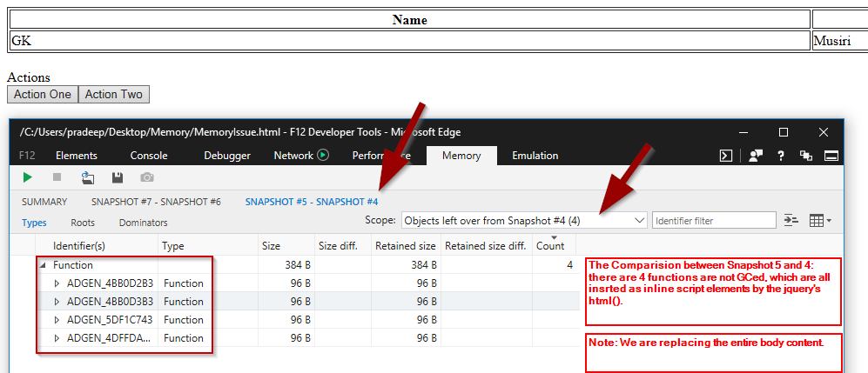Open the Network tab
Screen dimensions: 868x373
click(293, 156)
